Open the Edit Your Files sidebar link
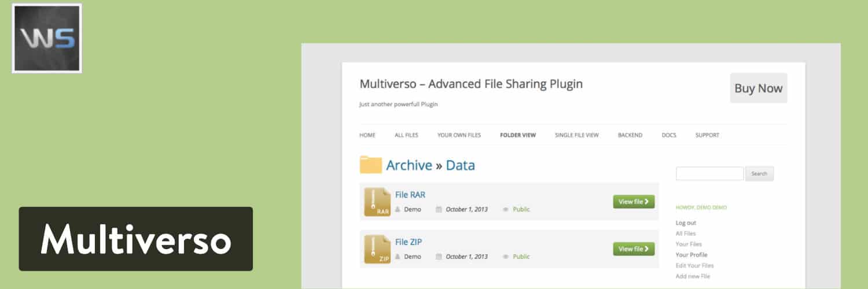The width and height of the screenshot is (868, 289). coord(695,266)
